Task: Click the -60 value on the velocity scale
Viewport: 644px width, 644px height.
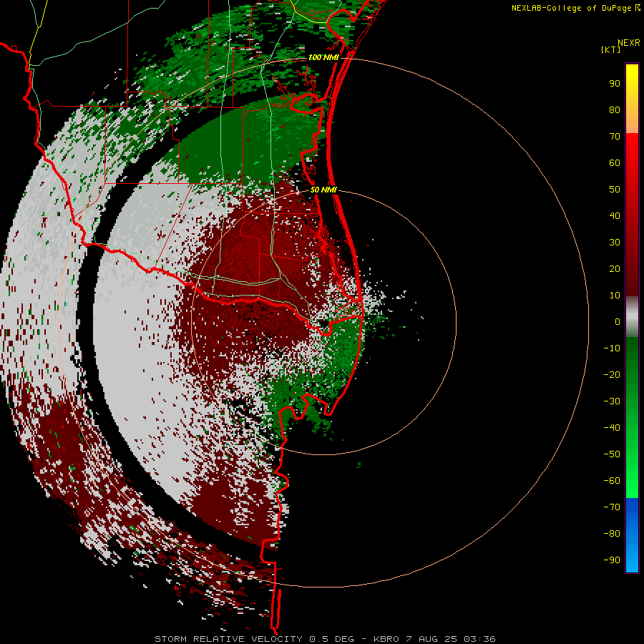Action: coord(612,481)
